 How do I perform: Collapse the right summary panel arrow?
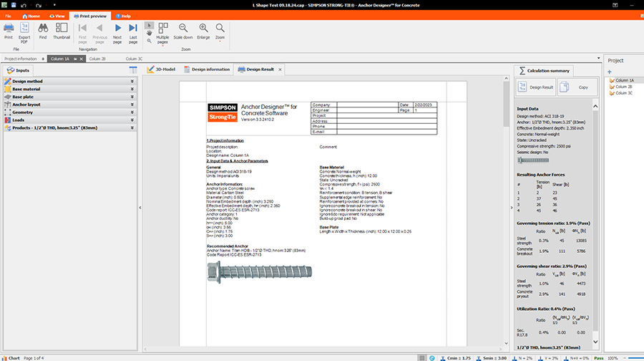coord(512,208)
